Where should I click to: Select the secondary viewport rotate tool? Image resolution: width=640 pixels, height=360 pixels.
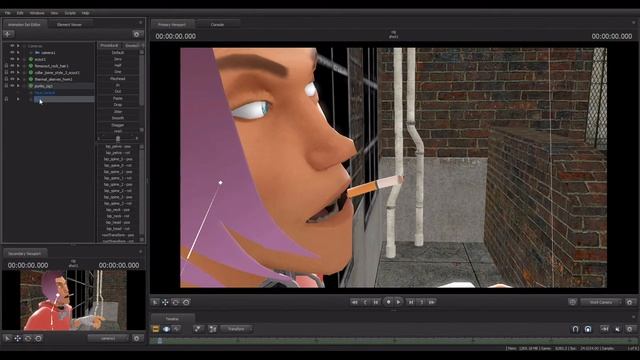click(x=28, y=338)
